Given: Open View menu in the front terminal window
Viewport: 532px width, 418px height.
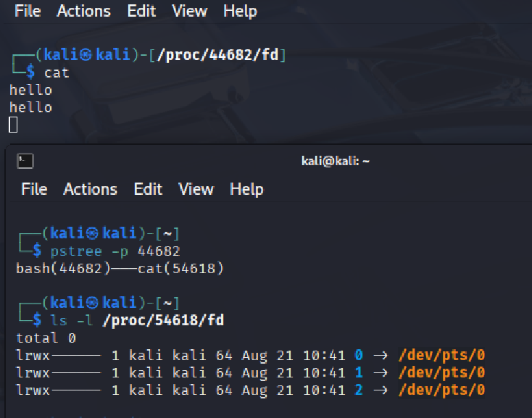Looking at the screenshot, I should click(196, 189).
